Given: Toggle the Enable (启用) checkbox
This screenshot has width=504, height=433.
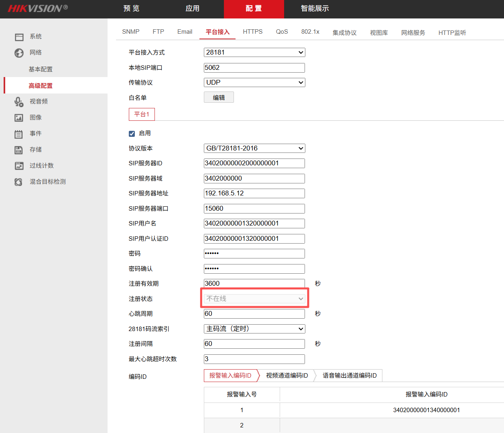Looking at the screenshot, I should point(132,134).
